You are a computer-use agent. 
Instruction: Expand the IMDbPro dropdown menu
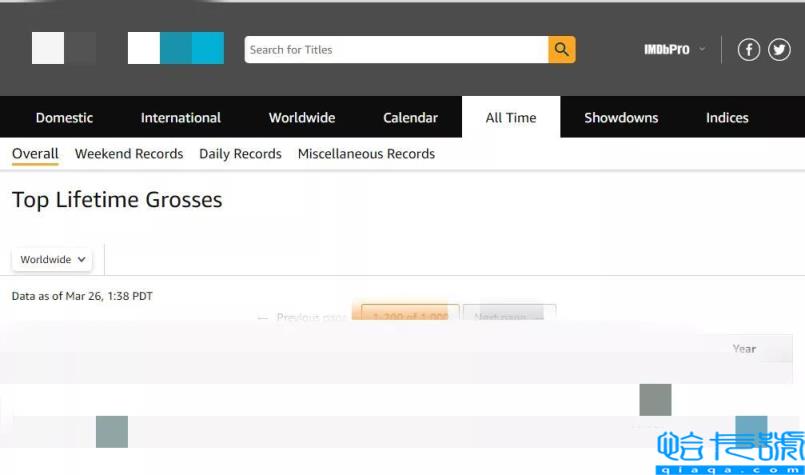click(x=675, y=49)
